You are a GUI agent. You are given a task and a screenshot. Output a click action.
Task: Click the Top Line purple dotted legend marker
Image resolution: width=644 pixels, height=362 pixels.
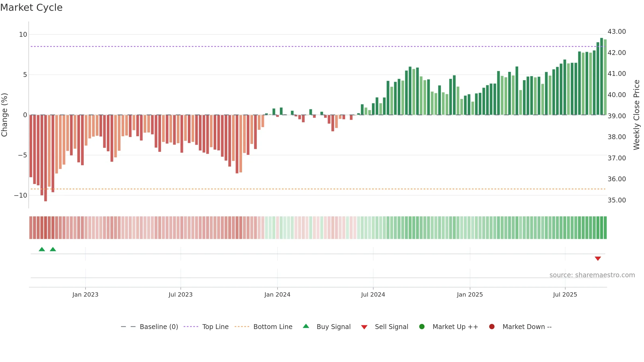click(x=191, y=327)
